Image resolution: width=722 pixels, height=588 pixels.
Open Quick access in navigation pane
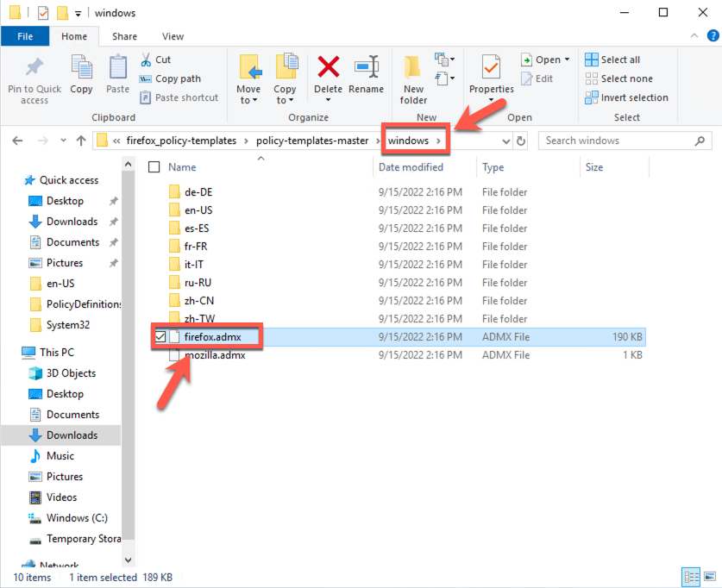pyautogui.click(x=69, y=180)
